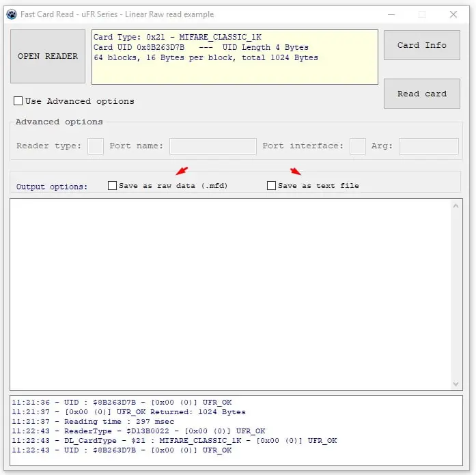This screenshot has height=475, width=476.
Task: Click scroll up arrow of output area
Action: point(456,206)
